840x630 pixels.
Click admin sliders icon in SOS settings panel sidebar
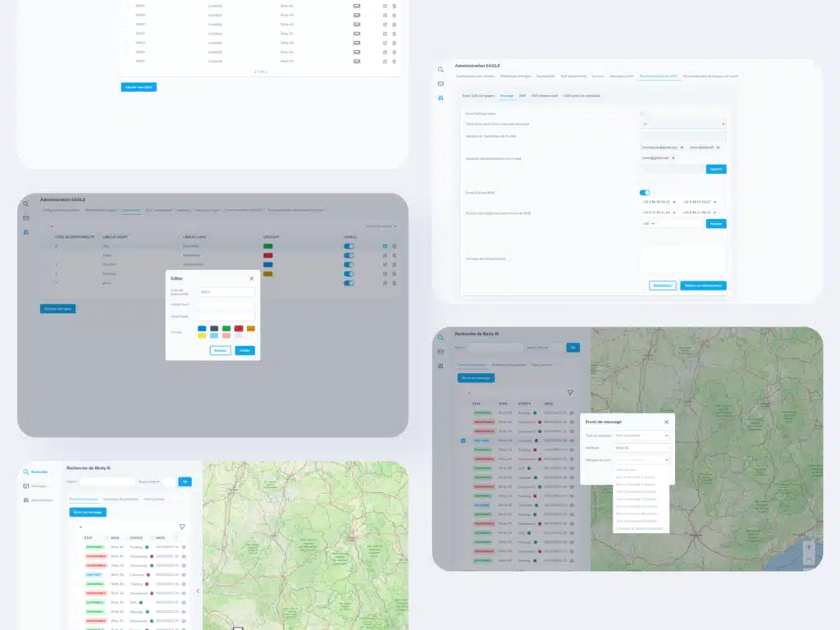pyautogui.click(x=441, y=98)
